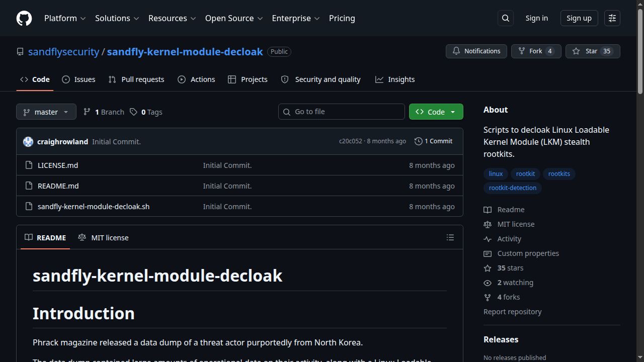Open the Security and quality tab
644x362 pixels.
click(320, 79)
